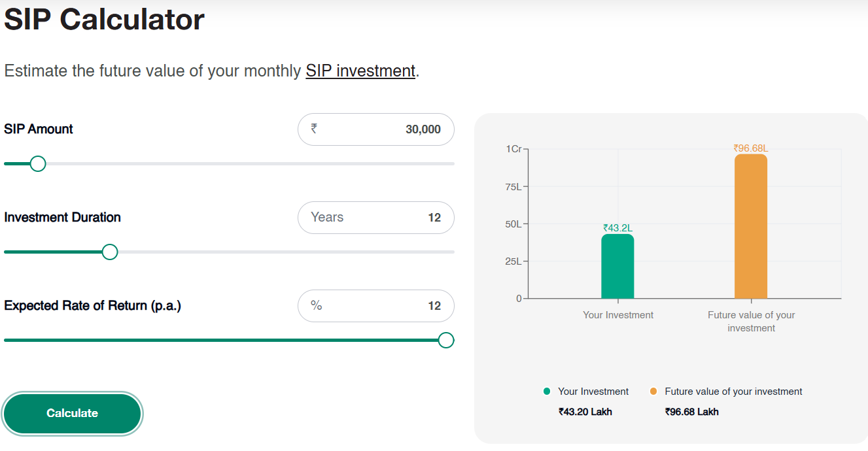Click the ₹96.68L label above orange bar

coord(750,148)
